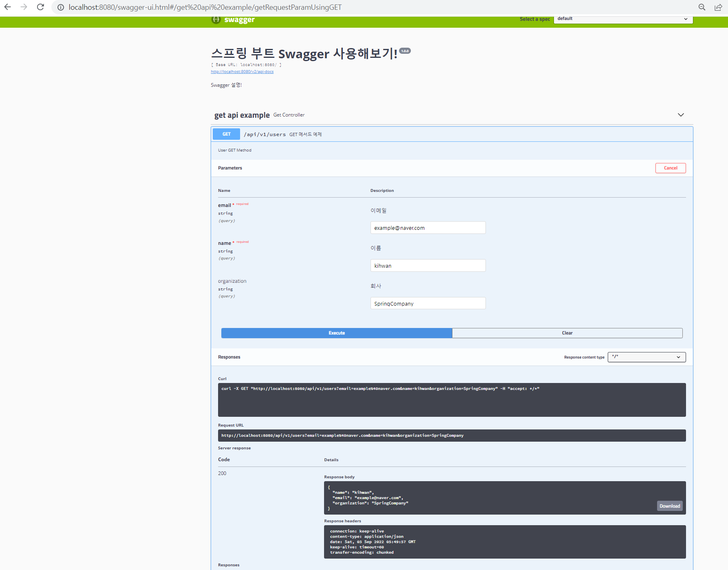Cancel the try-it-out mode

coord(671,168)
